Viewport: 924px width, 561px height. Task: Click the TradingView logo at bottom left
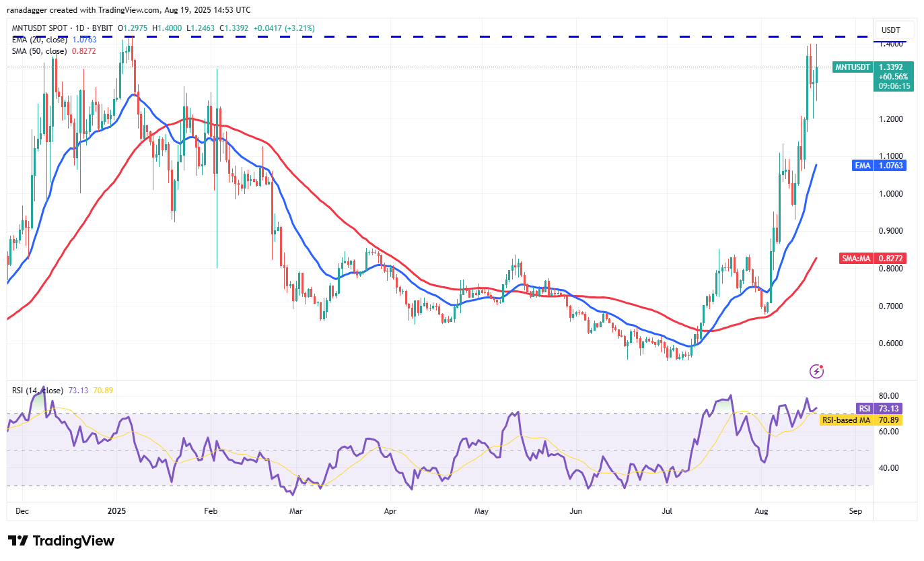(x=61, y=541)
